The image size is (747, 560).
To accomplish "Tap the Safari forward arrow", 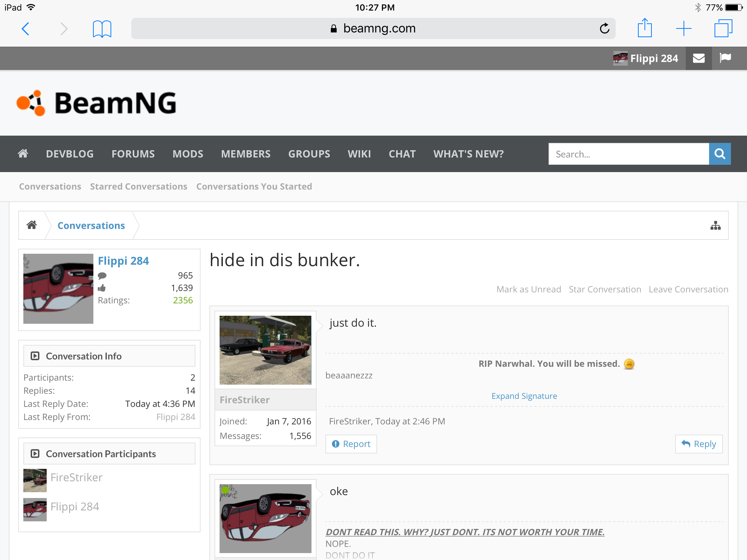I will pos(64,28).
